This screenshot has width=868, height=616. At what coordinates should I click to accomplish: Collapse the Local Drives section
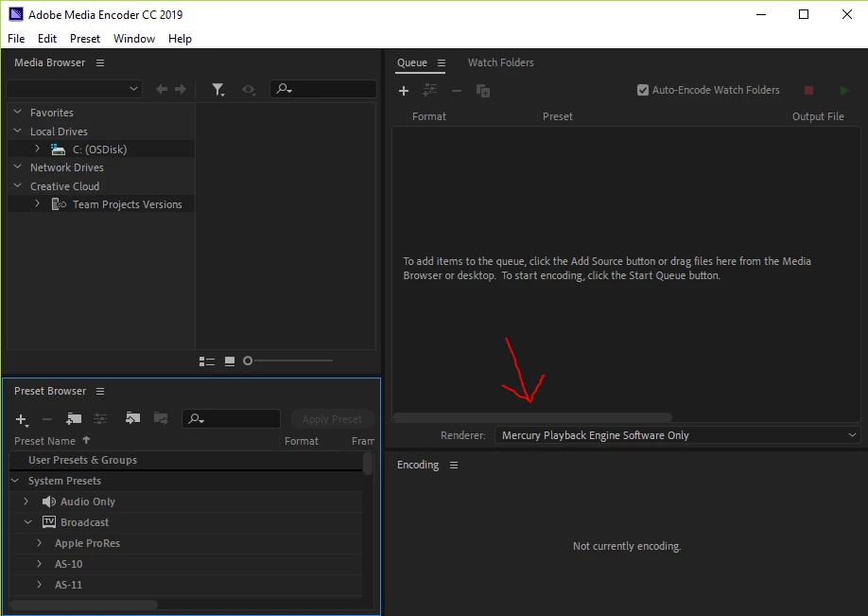click(x=18, y=131)
